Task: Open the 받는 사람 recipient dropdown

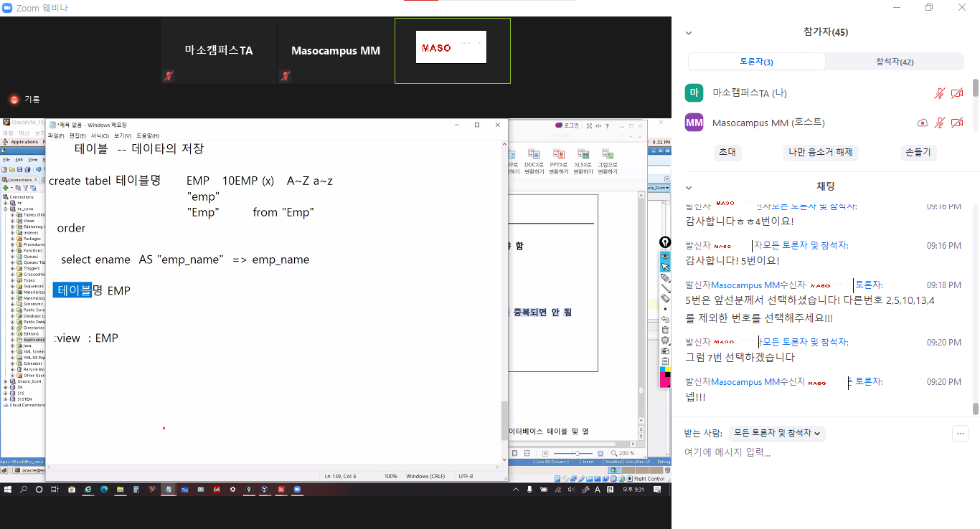Action: [776, 433]
